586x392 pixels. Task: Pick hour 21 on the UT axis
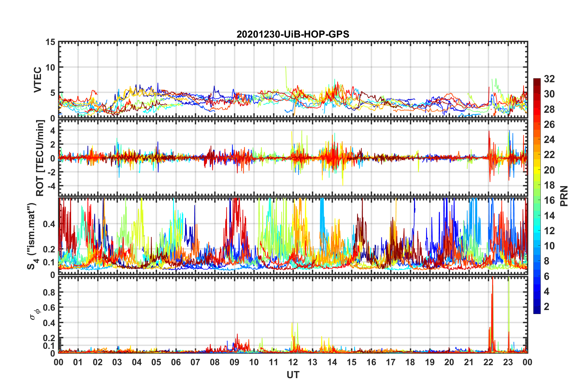coord(469,362)
